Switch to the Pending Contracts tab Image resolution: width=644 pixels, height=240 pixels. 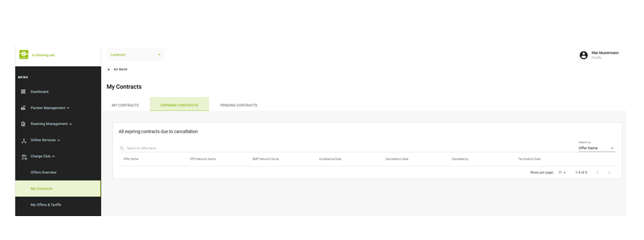point(239,105)
